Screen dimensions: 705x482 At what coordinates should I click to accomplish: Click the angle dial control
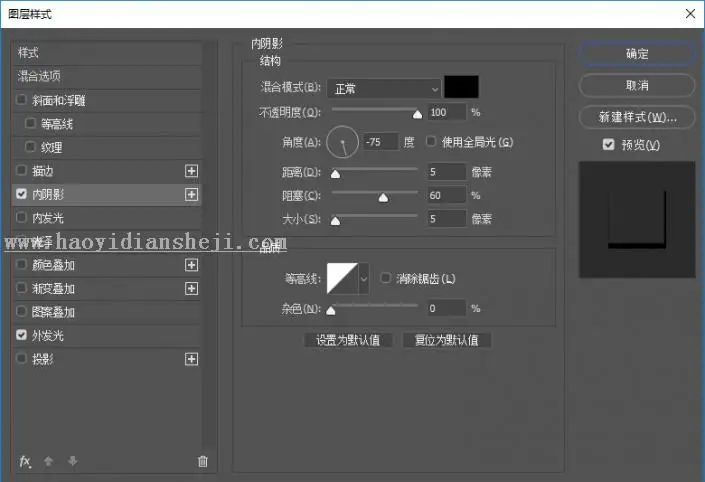[x=343, y=142]
